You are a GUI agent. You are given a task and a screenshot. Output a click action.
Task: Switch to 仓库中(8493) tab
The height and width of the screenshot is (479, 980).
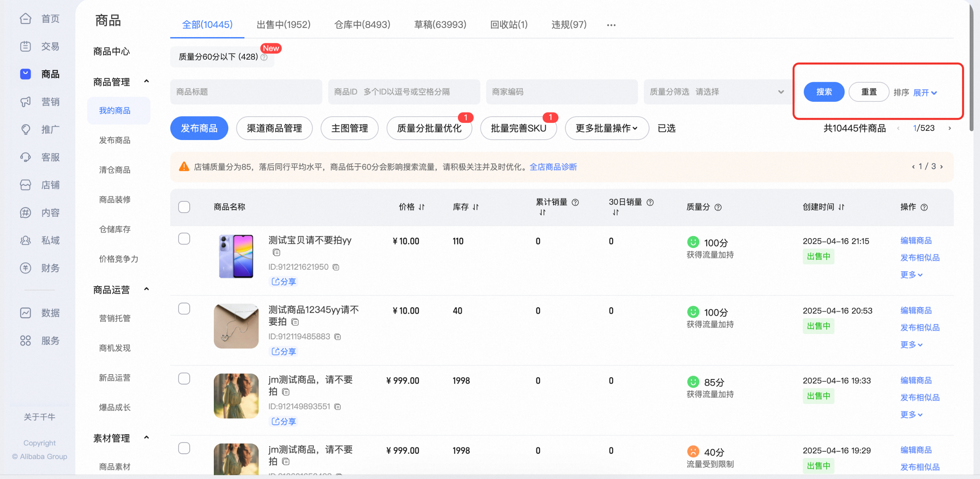coord(362,24)
